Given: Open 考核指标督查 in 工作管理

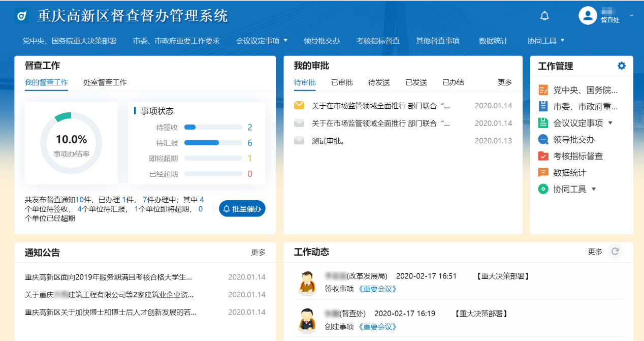Looking at the screenshot, I should [x=578, y=156].
